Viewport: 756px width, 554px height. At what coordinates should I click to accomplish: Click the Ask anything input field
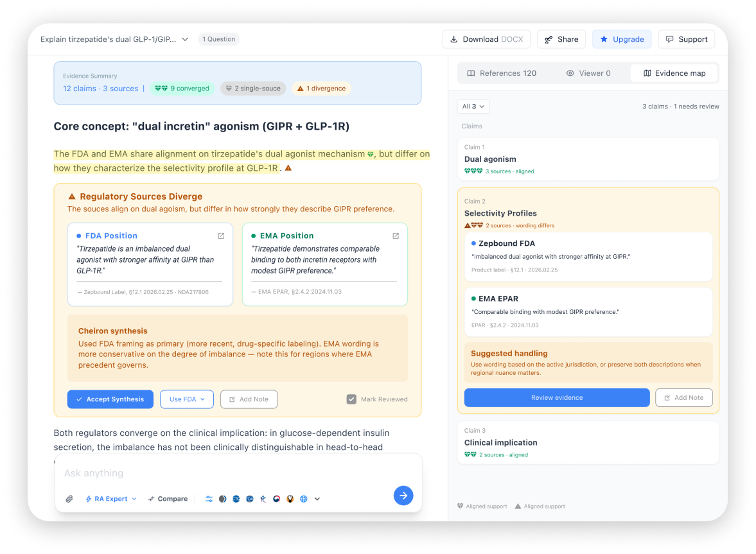[x=238, y=473]
